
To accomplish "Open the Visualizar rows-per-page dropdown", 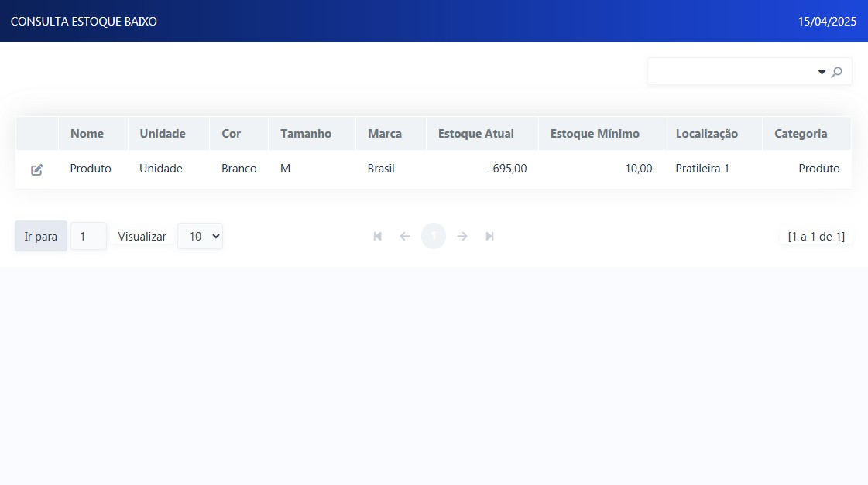I will pos(200,236).
